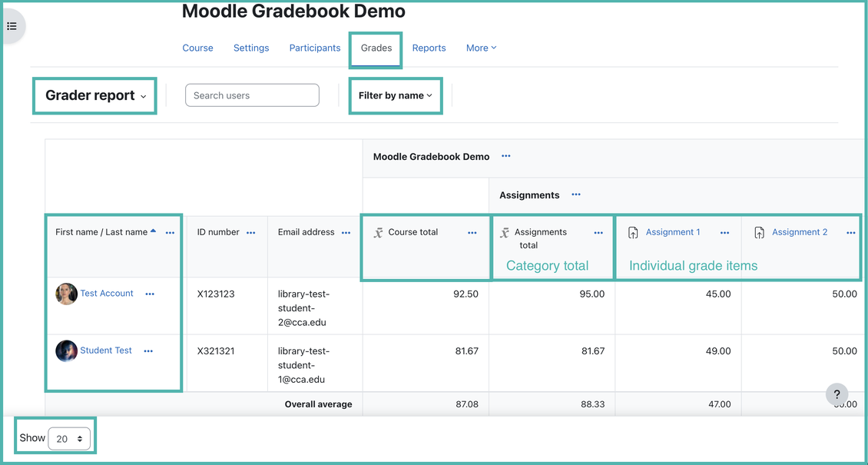Open actions menu for Test Account user

[150, 294]
